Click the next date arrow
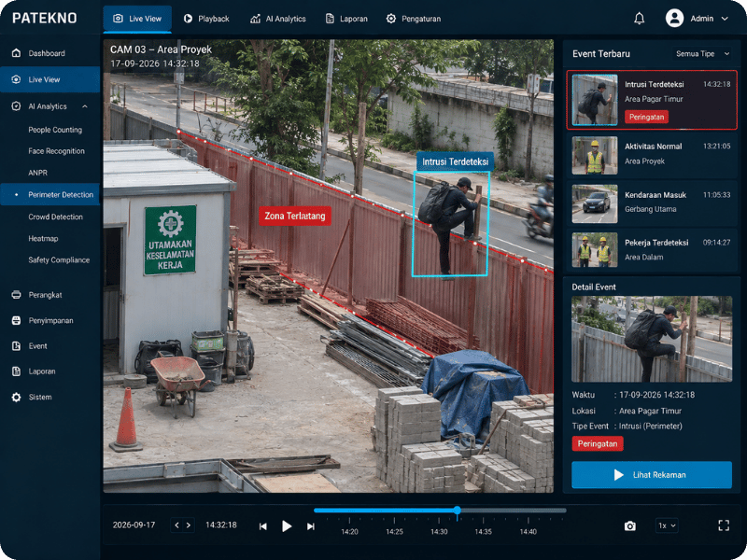The height and width of the screenshot is (560, 747). [x=189, y=525]
